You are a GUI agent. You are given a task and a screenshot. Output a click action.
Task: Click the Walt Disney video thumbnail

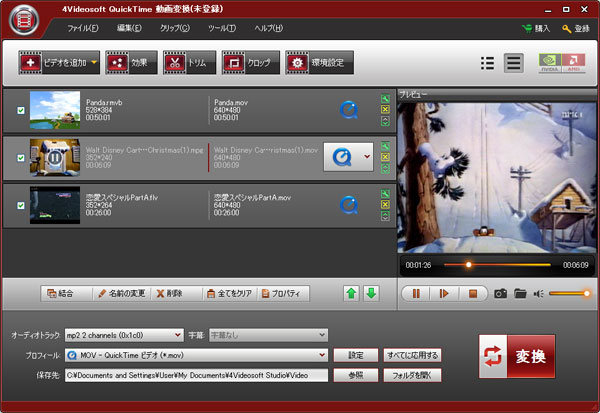coord(55,157)
